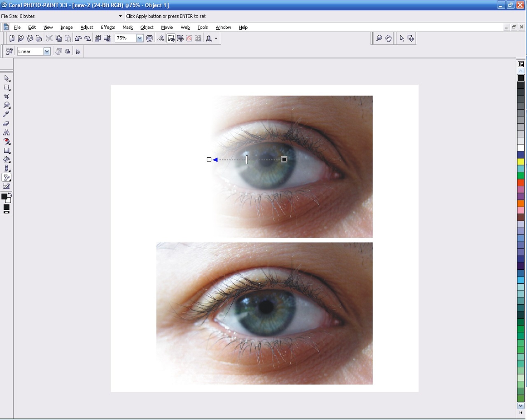
Task: Open the File Size info bar dropdown
Action: pyautogui.click(x=120, y=16)
